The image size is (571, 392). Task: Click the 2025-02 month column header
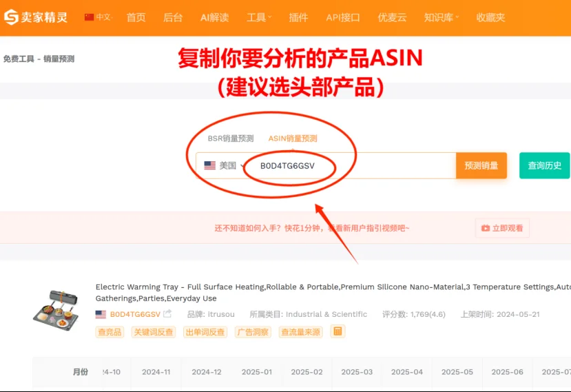pyautogui.click(x=307, y=372)
